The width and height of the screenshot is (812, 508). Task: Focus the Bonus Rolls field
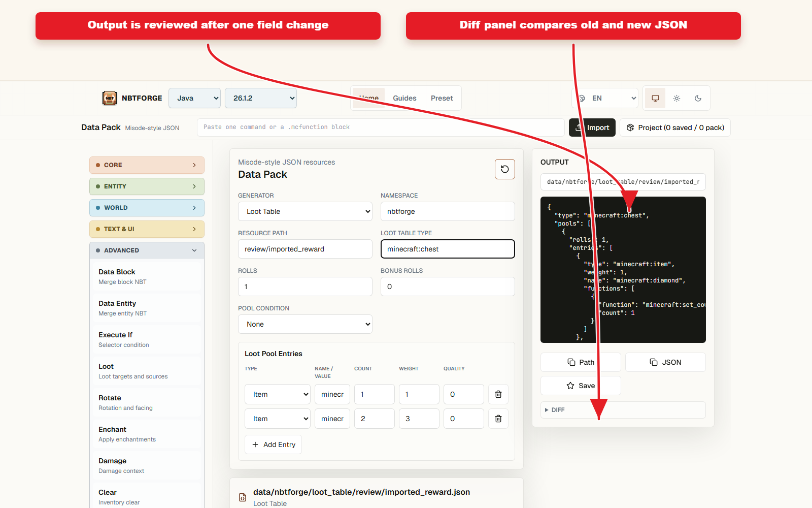pyautogui.click(x=448, y=287)
